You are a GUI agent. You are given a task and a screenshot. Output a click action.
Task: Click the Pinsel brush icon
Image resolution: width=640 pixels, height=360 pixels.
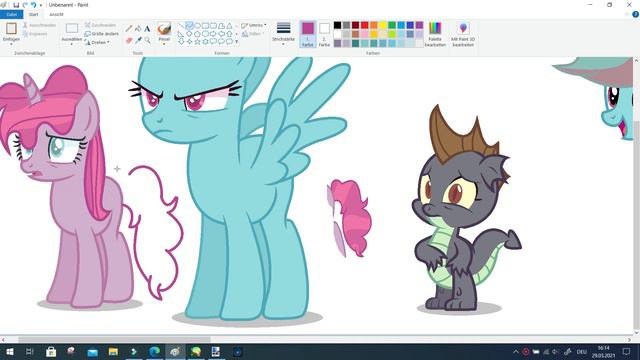(x=164, y=29)
